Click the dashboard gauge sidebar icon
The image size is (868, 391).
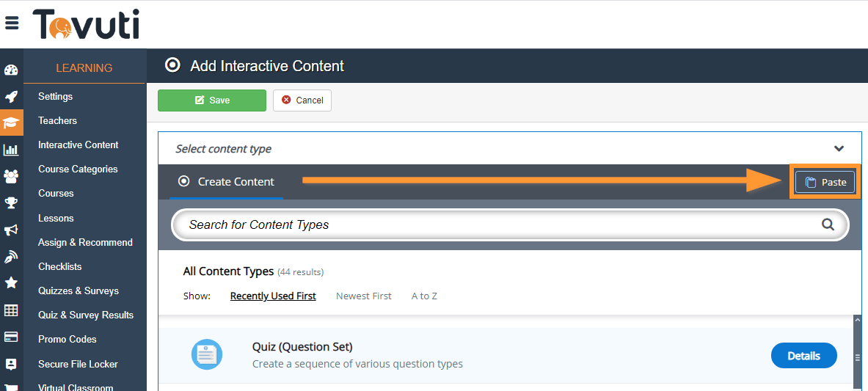[11, 70]
